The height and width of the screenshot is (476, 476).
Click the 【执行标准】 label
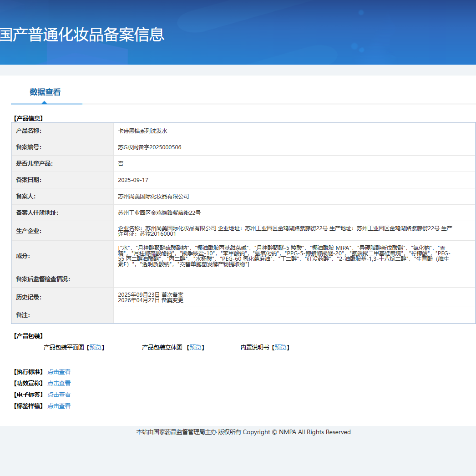coord(29,372)
